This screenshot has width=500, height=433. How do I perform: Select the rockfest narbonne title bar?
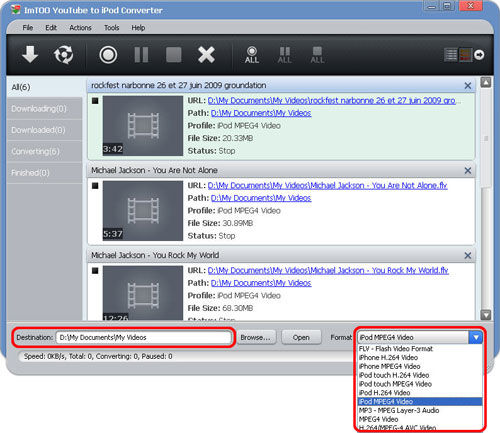(x=281, y=86)
